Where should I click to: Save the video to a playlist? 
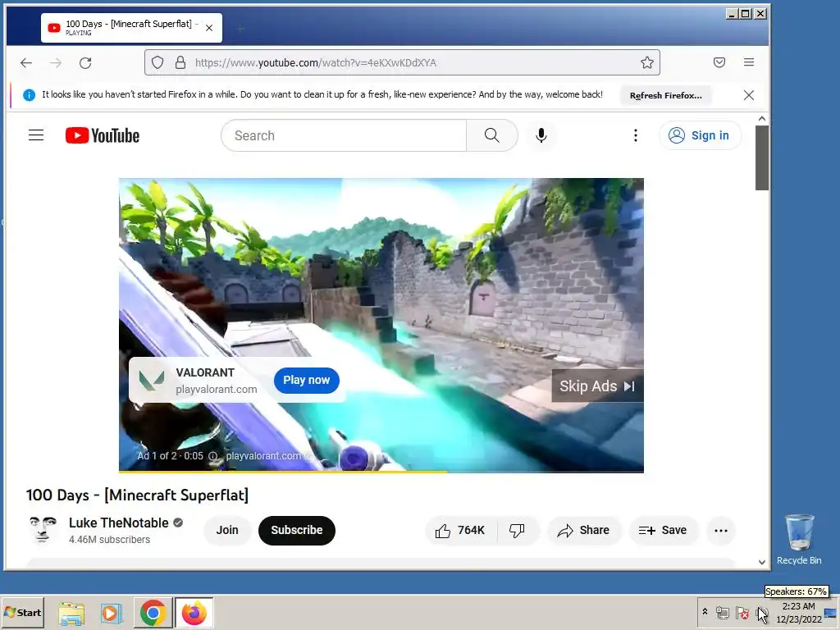pyautogui.click(x=663, y=531)
